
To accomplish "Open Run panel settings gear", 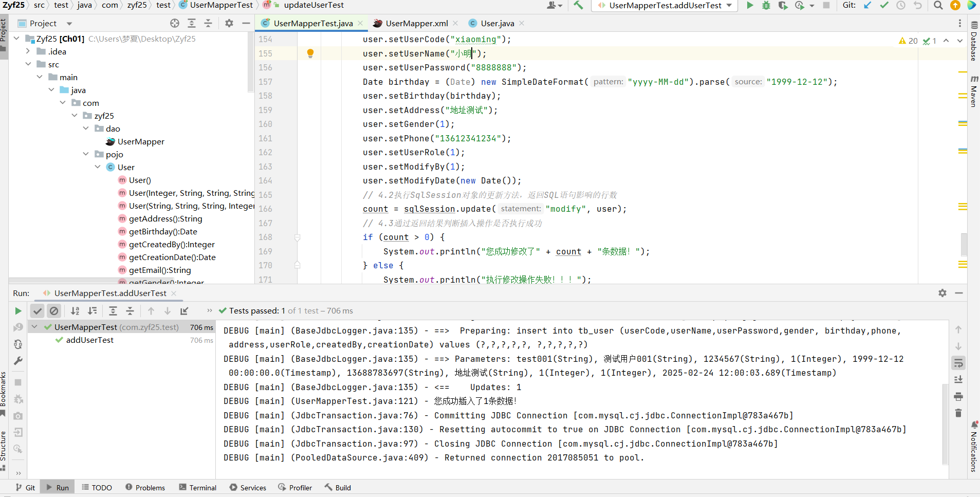I will click(942, 293).
